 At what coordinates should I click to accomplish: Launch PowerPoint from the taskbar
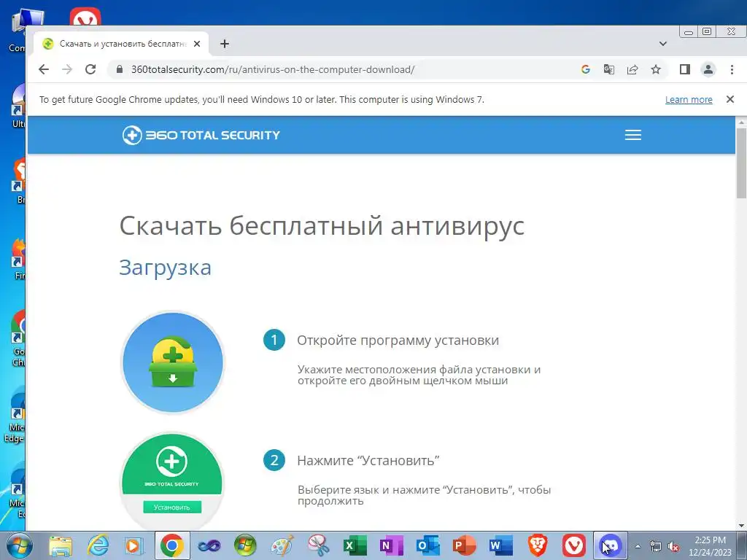(464, 545)
